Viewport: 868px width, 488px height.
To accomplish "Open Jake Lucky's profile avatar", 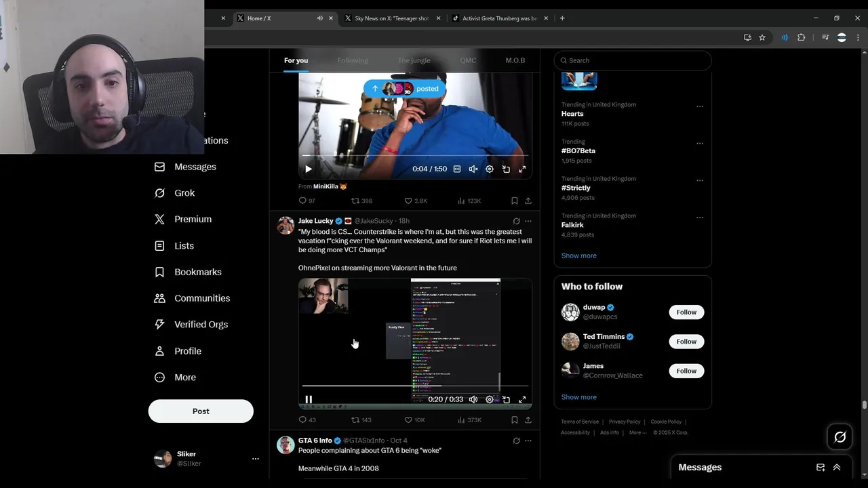I will click(x=285, y=226).
